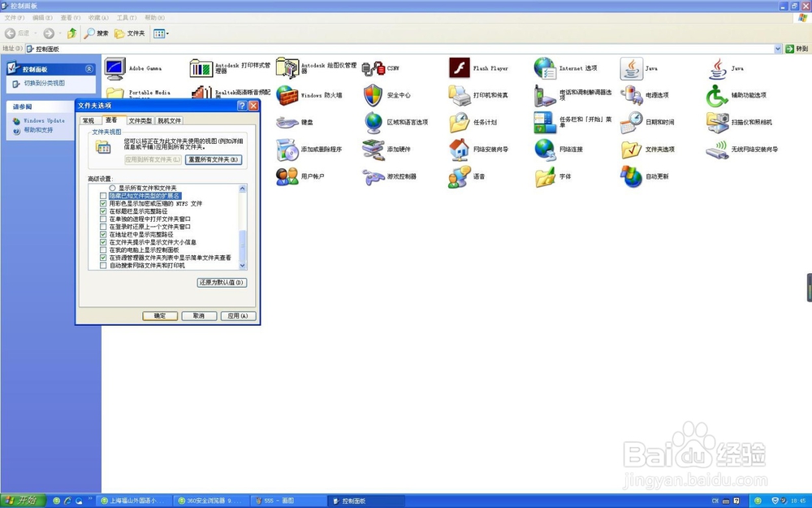The height and width of the screenshot is (508, 812).
Task: Uncheck 在文件夹提示中显示文件大小信息 checkbox
Action: (x=103, y=242)
